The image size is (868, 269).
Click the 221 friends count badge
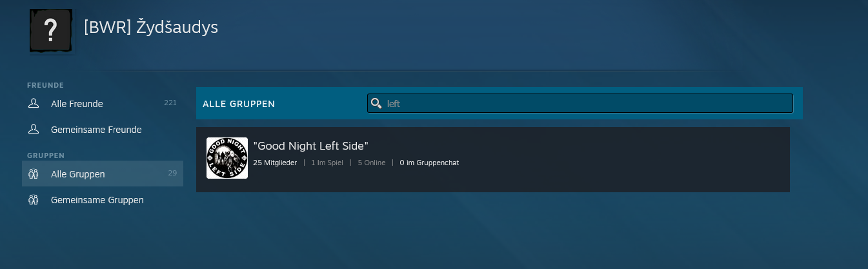[x=170, y=103]
